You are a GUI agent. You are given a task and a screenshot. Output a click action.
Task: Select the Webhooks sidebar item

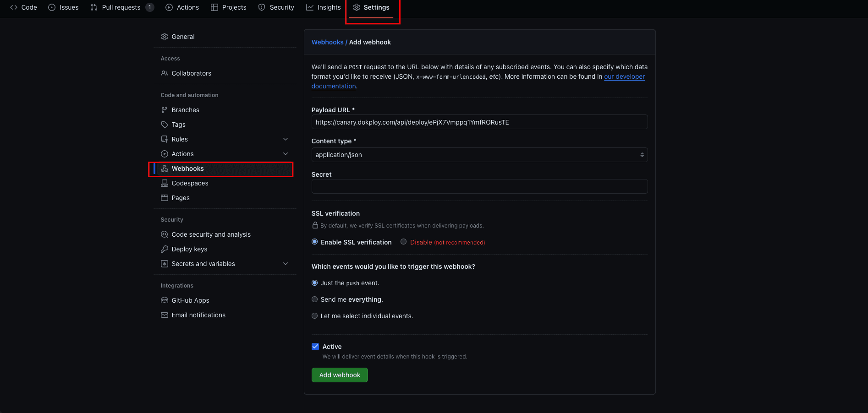click(x=225, y=168)
